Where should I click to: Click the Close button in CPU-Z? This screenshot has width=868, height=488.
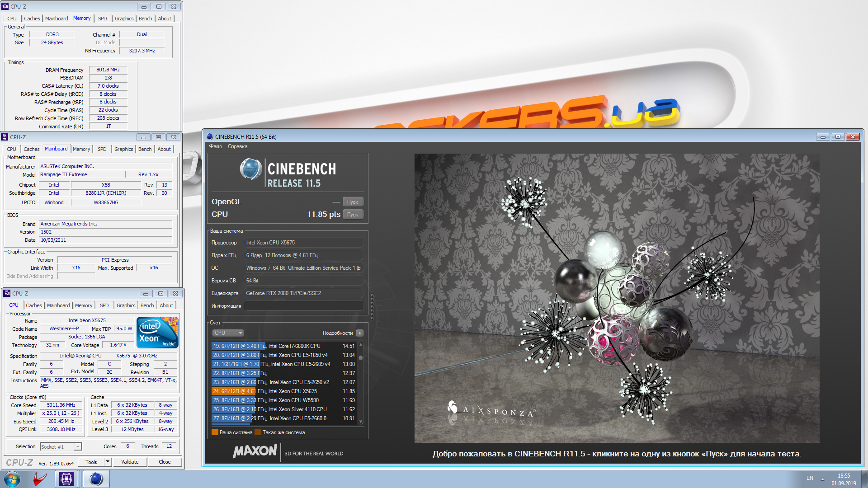165,462
